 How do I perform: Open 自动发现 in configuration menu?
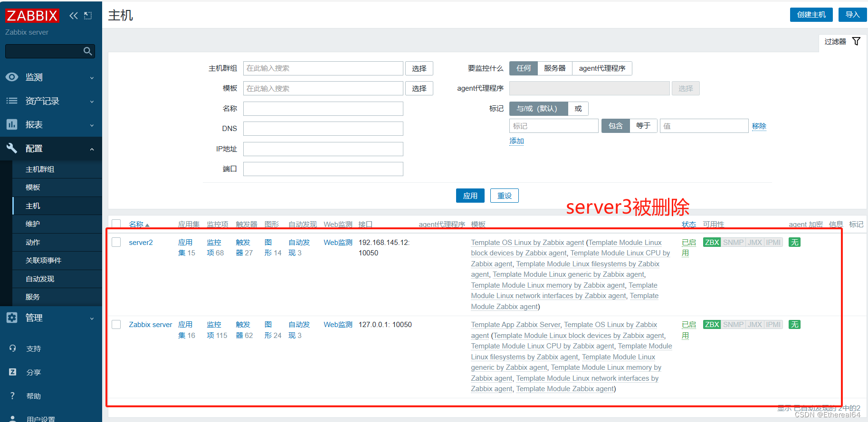[x=40, y=279]
